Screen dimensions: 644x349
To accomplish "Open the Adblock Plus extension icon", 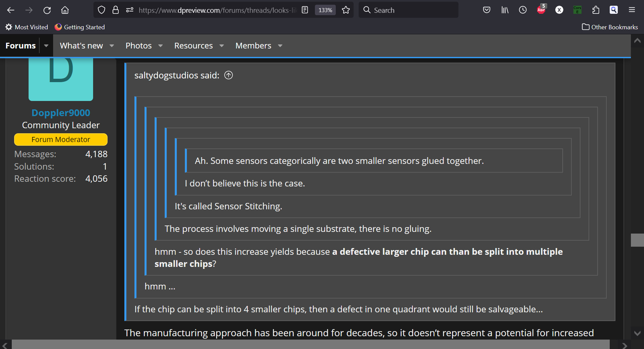I will tap(541, 9).
